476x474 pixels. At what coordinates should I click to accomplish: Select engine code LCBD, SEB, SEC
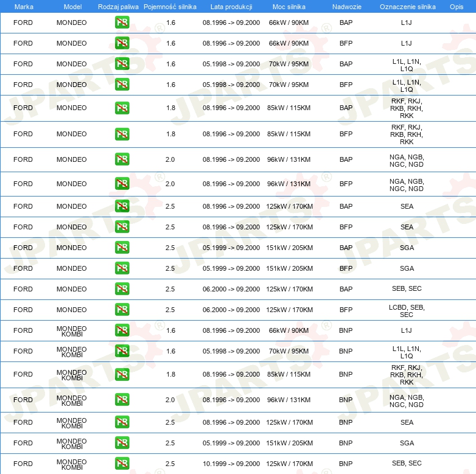pyautogui.click(x=407, y=311)
